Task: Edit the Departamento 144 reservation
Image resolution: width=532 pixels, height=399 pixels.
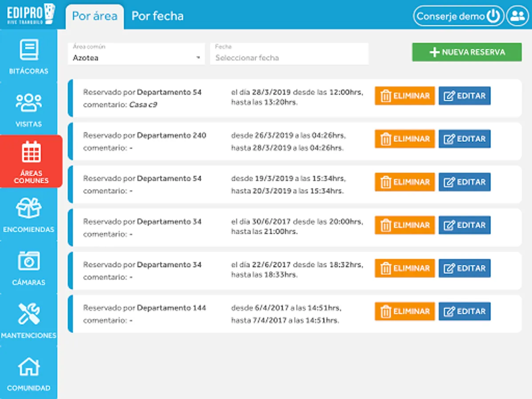Action: click(465, 311)
